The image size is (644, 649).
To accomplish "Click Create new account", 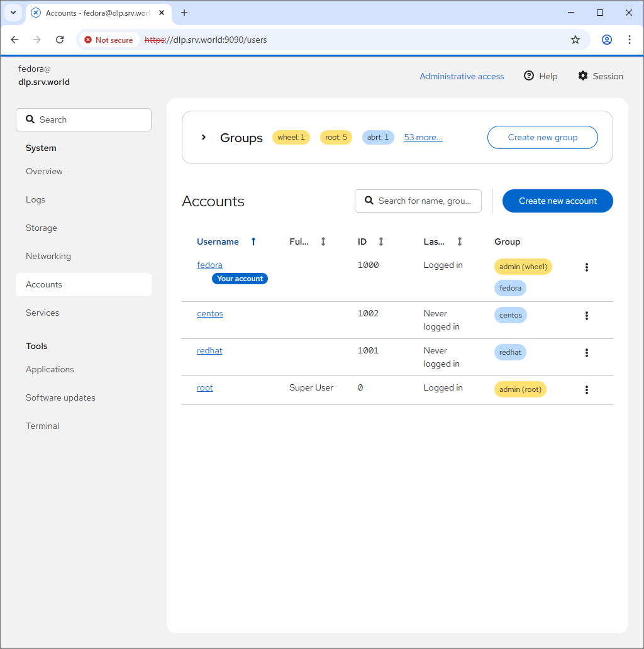I will click(557, 201).
